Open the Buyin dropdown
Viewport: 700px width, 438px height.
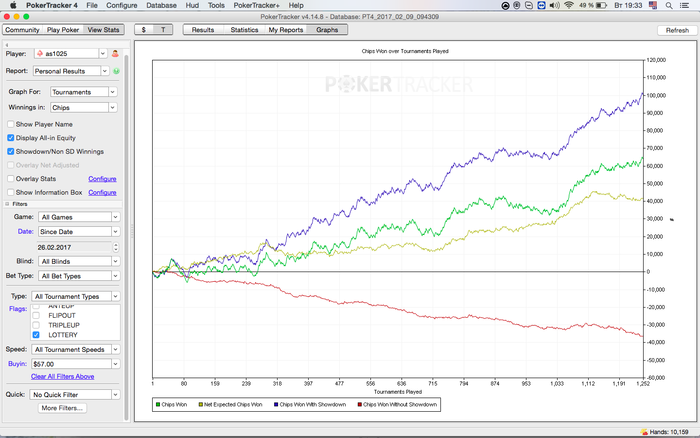click(x=75, y=364)
